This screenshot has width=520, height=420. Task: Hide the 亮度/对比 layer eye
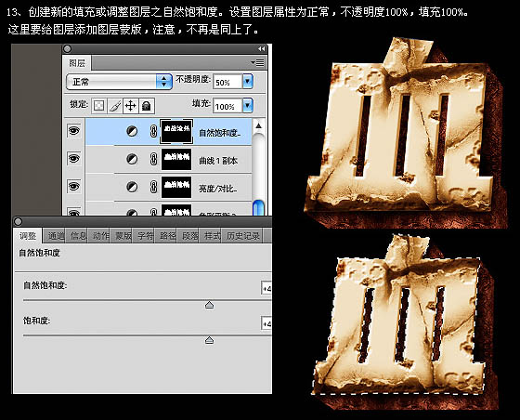point(74,187)
